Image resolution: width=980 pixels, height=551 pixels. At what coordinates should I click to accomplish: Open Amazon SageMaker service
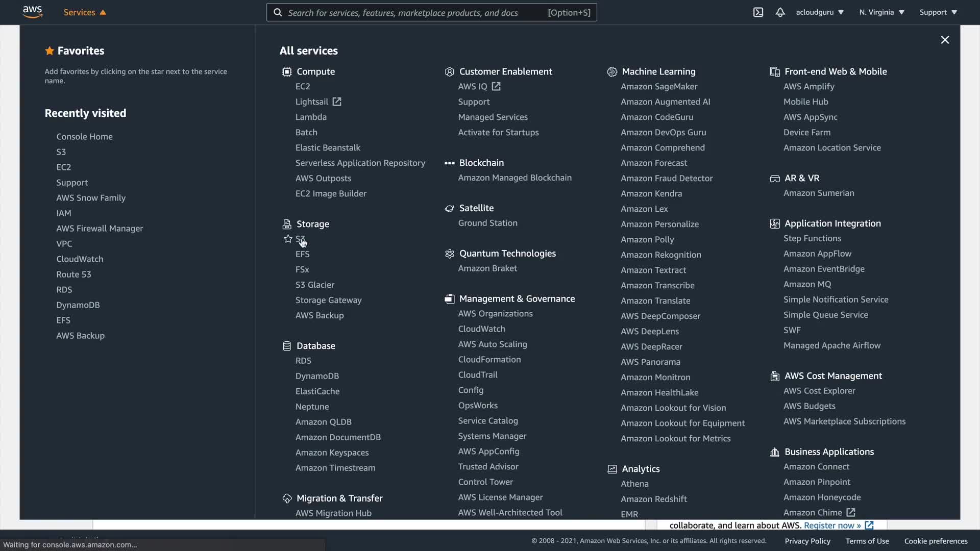click(658, 87)
